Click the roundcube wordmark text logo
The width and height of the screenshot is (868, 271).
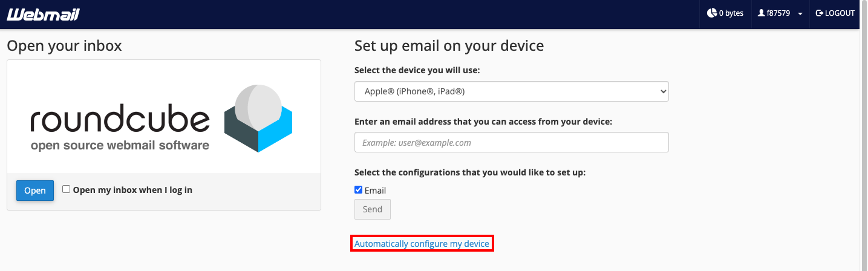pyautogui.click(x=120, y=119)
